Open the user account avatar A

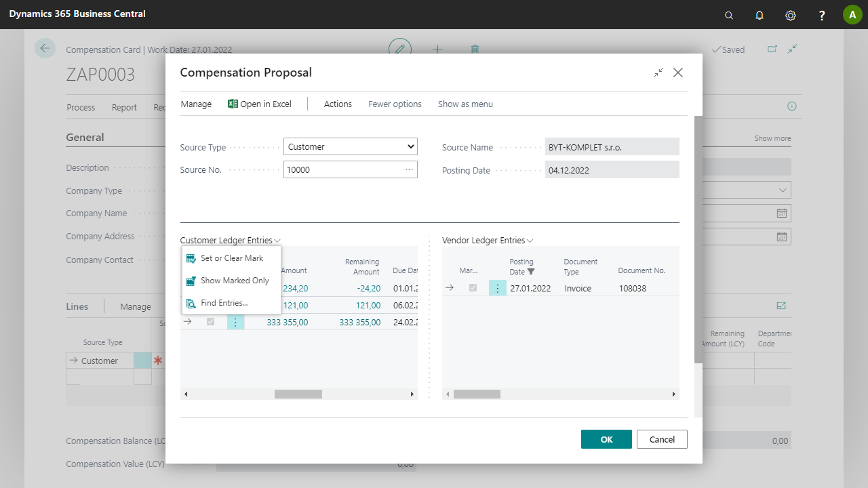[x=852, y=15]
